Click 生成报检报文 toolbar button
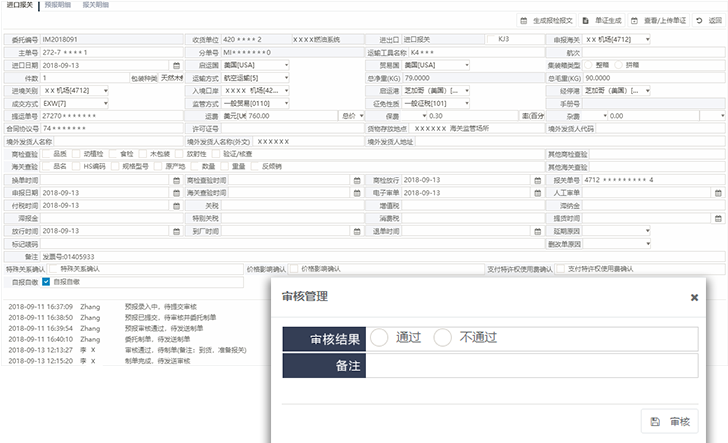This screenshot has height=443, width=728. point(546,20)
